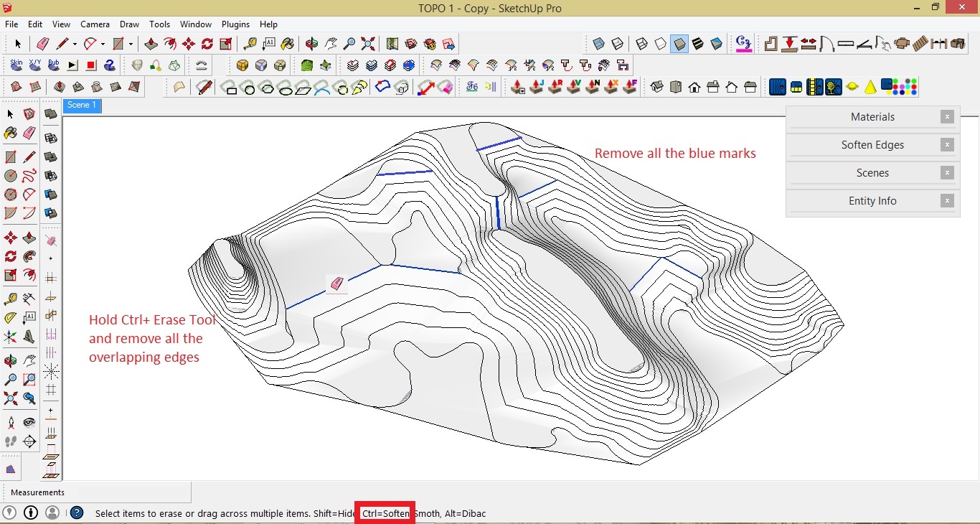Pick the Select arrow tool
Screen dimensions: 980x524
(x=17, y=44)
